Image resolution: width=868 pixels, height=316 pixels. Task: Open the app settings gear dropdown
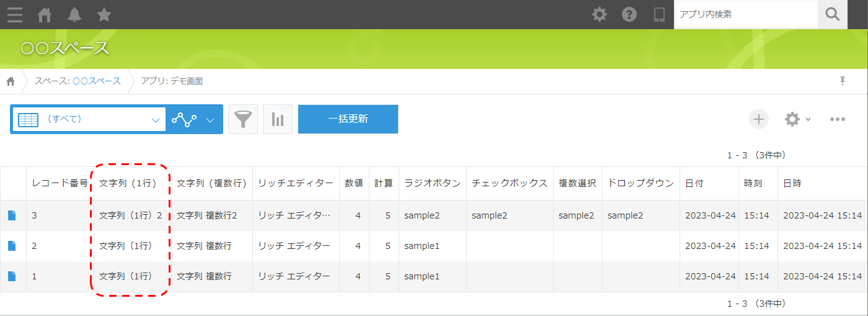click(x=797, y=119)
